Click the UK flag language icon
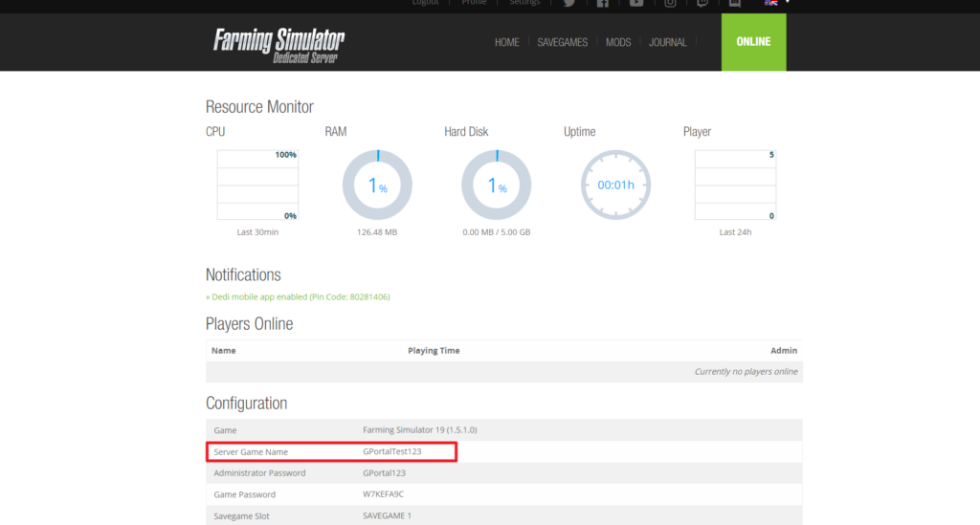Image resolution: width=980 pixels, height=525 pixels. (x=771, y=3)
